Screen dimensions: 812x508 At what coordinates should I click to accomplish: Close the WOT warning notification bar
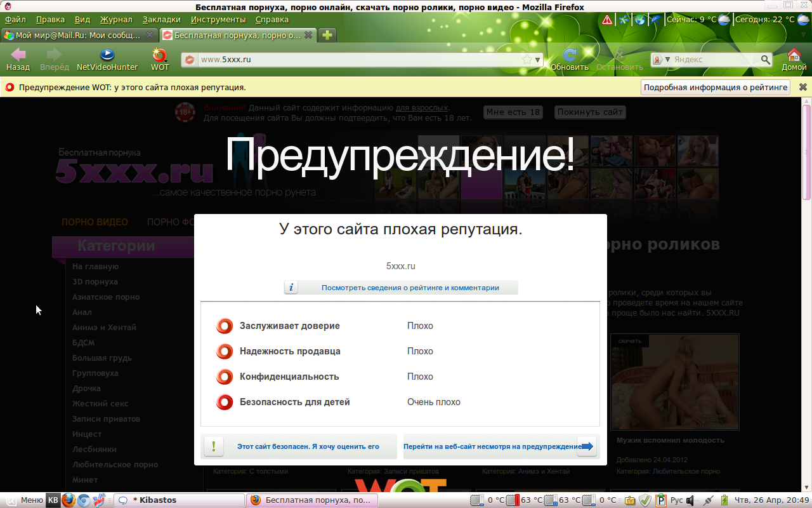tap(802, 88)
